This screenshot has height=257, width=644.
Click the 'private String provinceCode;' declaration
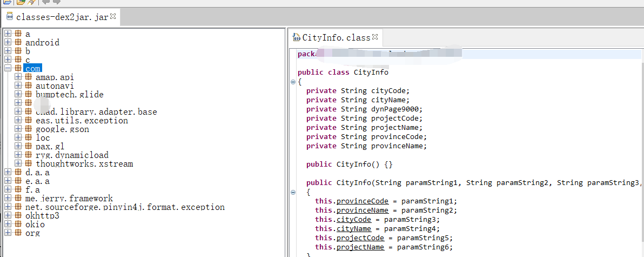click(367, 136)
